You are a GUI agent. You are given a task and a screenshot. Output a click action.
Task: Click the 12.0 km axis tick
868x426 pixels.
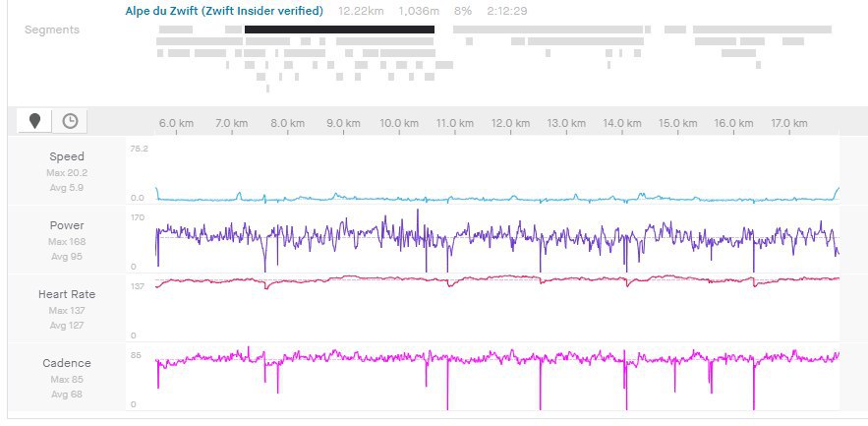(510, 123)
